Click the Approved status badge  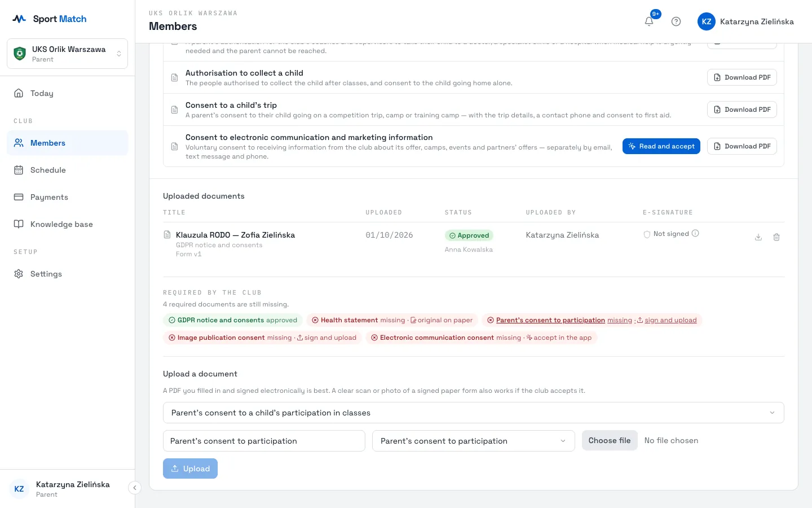[x=469, y=235]
